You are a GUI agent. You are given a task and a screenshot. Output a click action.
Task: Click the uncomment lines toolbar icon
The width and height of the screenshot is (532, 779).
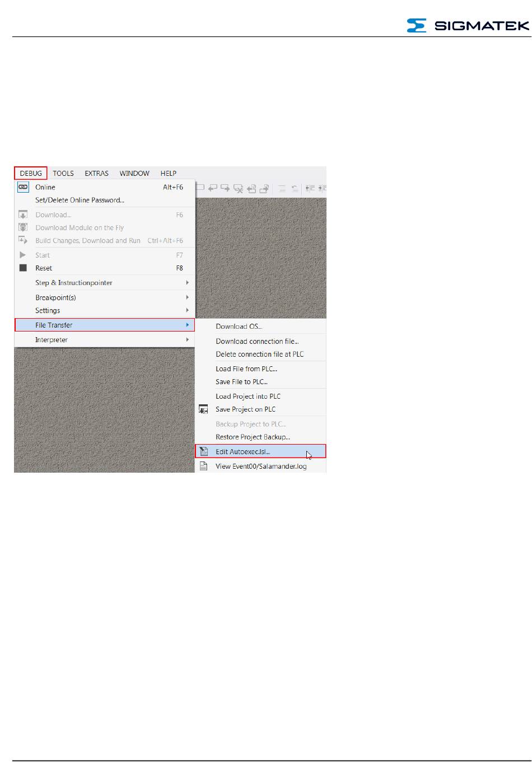[x=295, y=189]
